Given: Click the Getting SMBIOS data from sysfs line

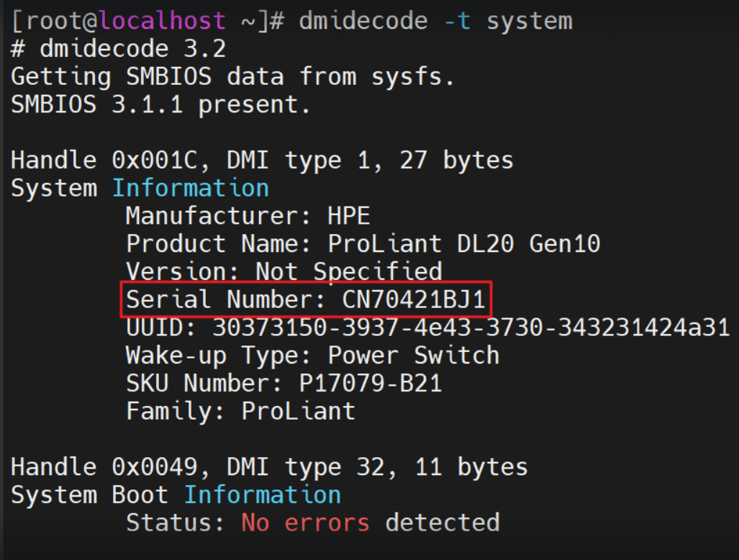Looking at the screenshot, I should pos(233,77).
